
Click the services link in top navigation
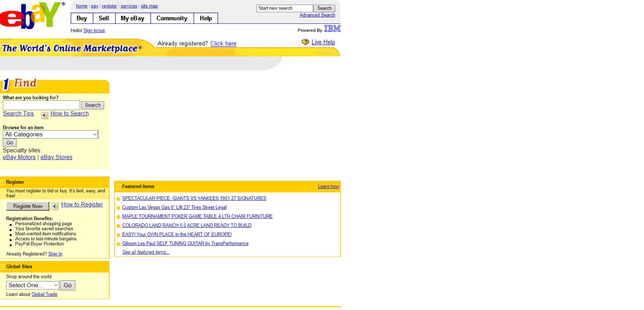[x=129, y=6]
